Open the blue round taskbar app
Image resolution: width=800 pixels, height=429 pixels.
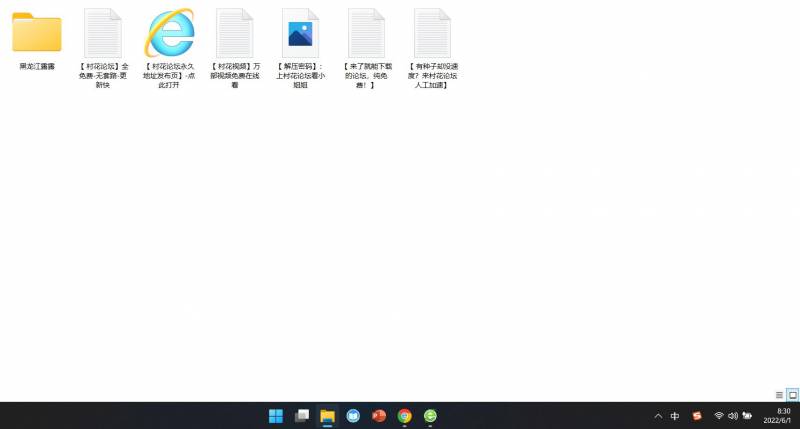(x=353, y=416)
